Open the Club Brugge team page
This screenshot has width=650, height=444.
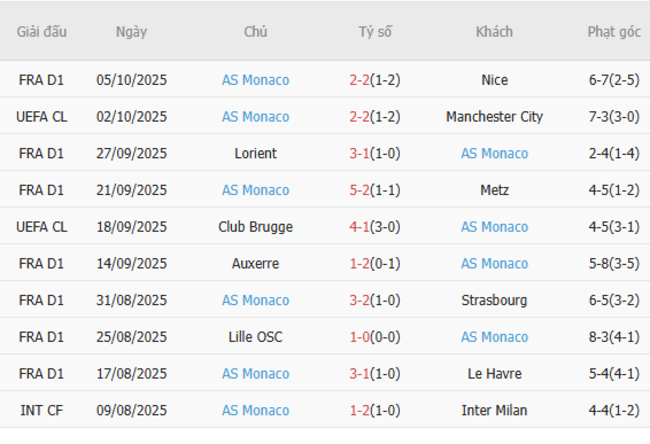coord(255,227)
